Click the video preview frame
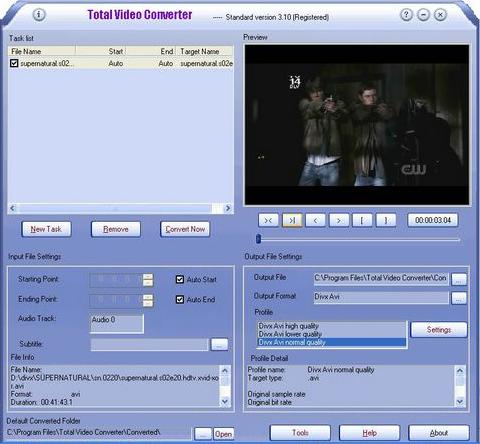Viewport: 480px width, 444px height. pyautogui.click(x=357, y=125)
